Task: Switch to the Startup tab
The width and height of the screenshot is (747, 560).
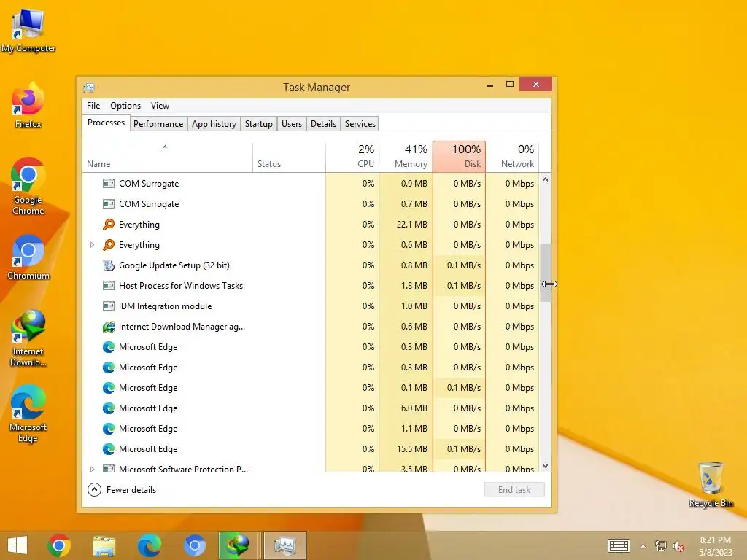Action: (x=259, y=124)
